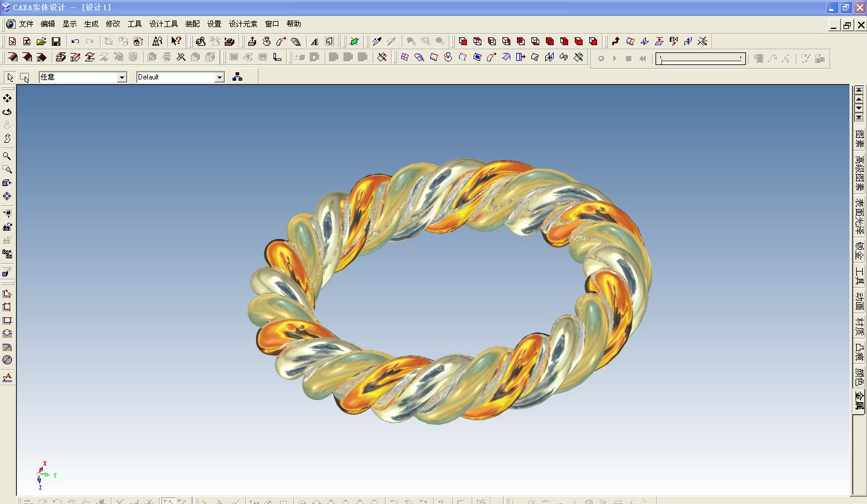Click the surface sweep icon with red arrow
The image size is (867, 504).
click(492, 57)
